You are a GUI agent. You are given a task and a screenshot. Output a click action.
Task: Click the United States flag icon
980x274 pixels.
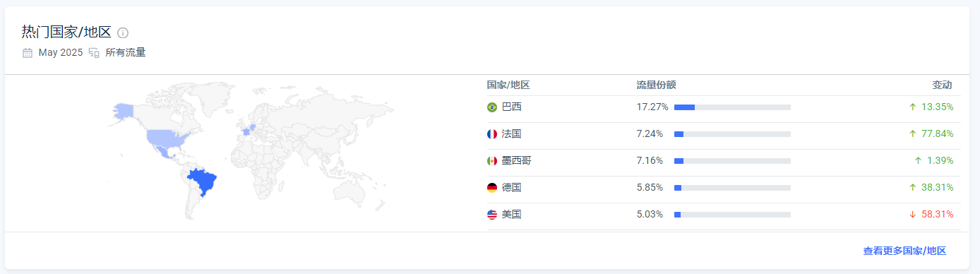click(492, 215)
